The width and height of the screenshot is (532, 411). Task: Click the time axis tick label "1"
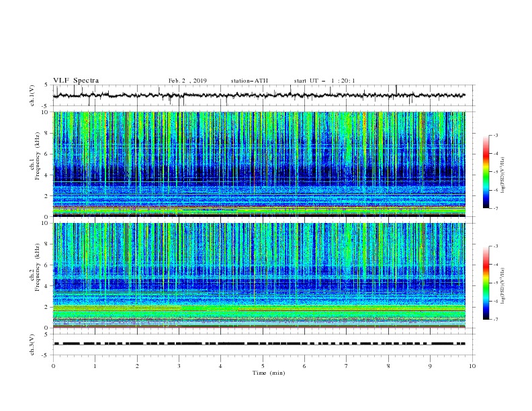tap(95, 366)
